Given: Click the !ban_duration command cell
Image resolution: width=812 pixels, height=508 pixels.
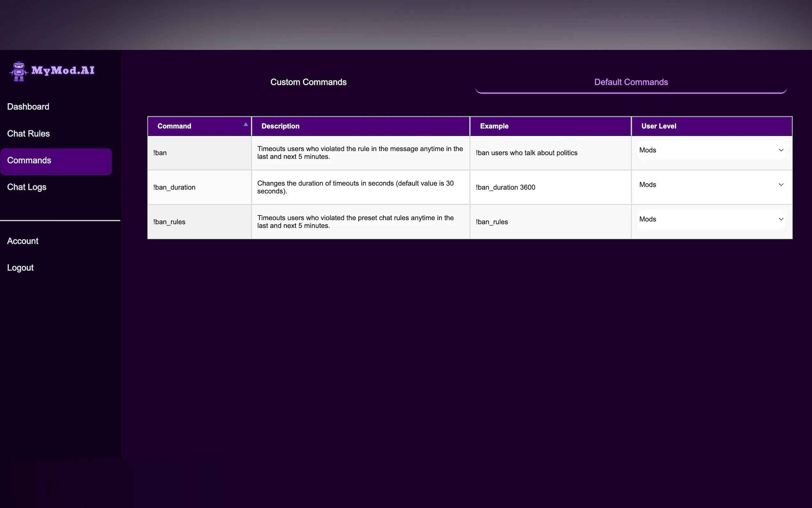Looking at the screenshot, I should [x=174, y=187].
